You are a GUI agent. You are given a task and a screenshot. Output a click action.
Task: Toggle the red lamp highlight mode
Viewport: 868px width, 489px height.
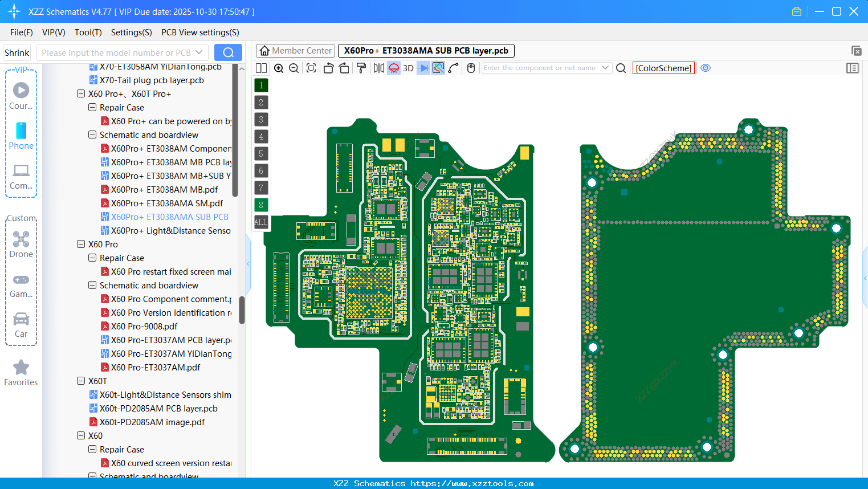[393, 68]
